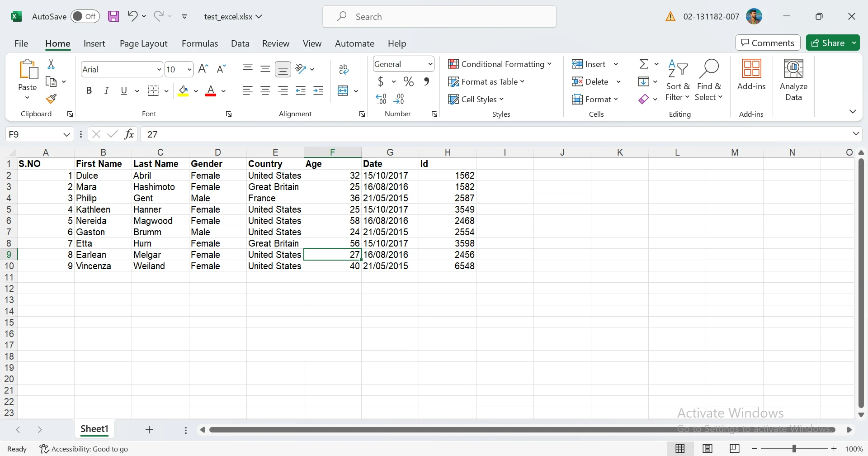Viewport: 868px width, 456px height.
Task: Click the AutoSum sigma icon
Action: (x=644, y=64)
